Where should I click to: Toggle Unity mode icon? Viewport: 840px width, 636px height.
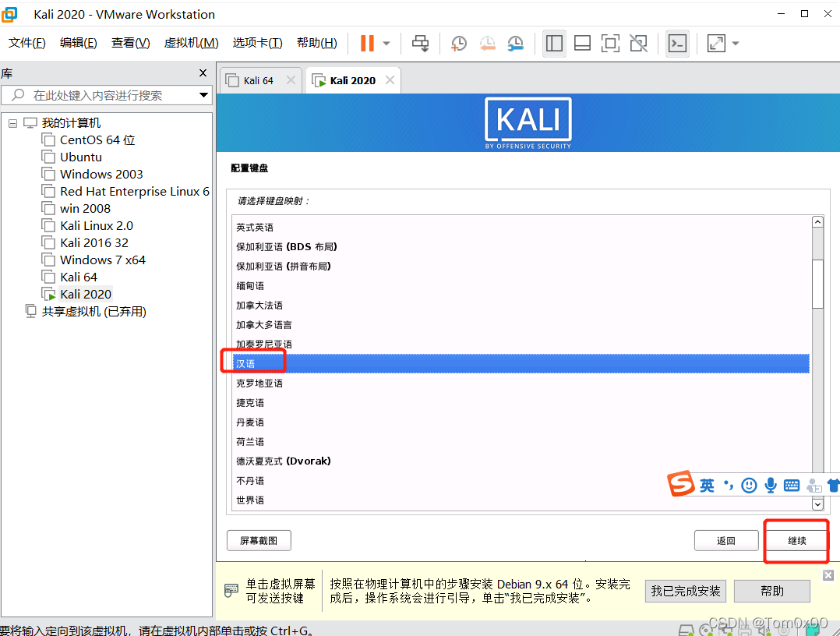pos(638,44)
